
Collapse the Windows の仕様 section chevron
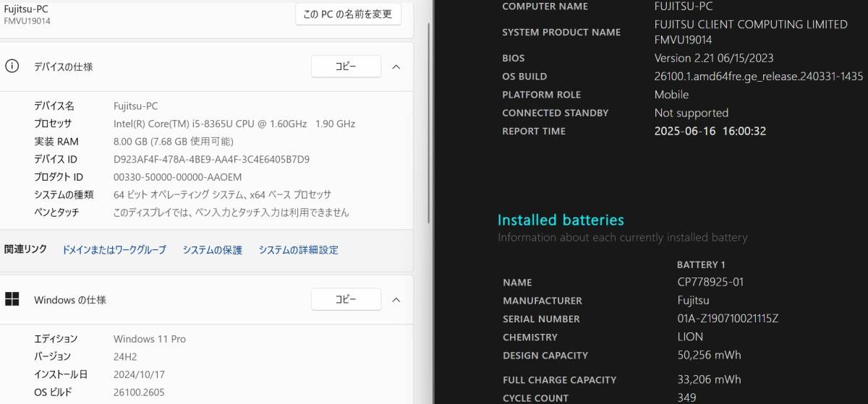(x=396, y=299)
